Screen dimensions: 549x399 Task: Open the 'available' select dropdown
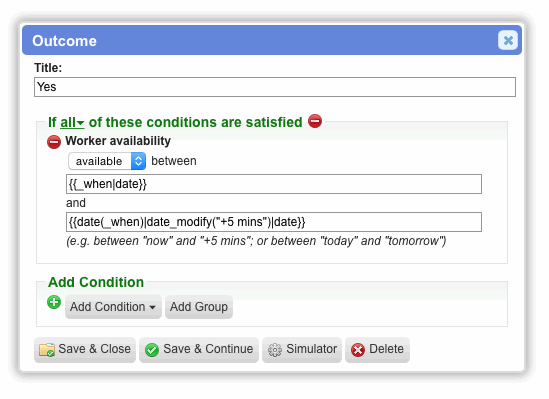point(107,161)
